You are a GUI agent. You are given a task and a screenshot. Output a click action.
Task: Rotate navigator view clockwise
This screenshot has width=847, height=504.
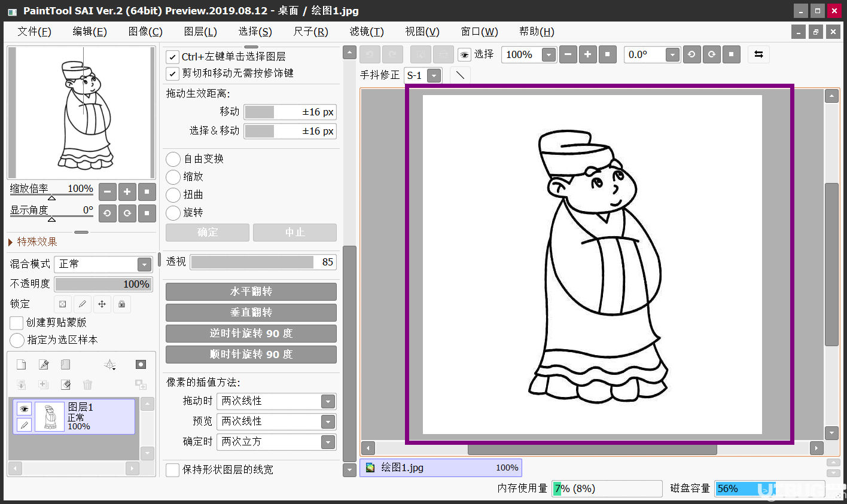[127, 213]
